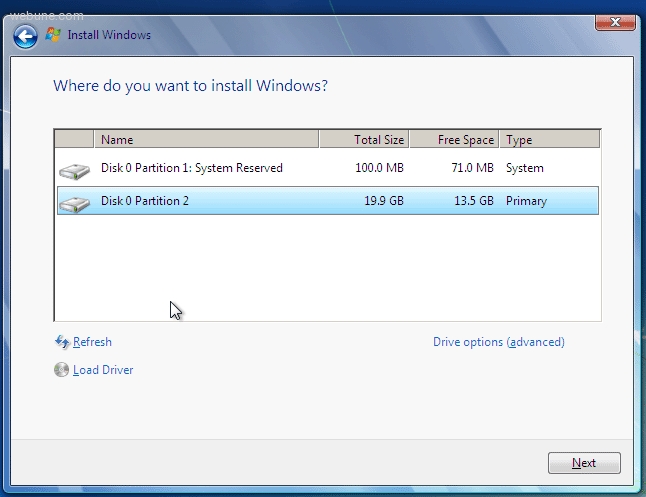The height and width of the screenshot is (497, 646).
Task: Click the Primary type cell
Action: (526, 201)
